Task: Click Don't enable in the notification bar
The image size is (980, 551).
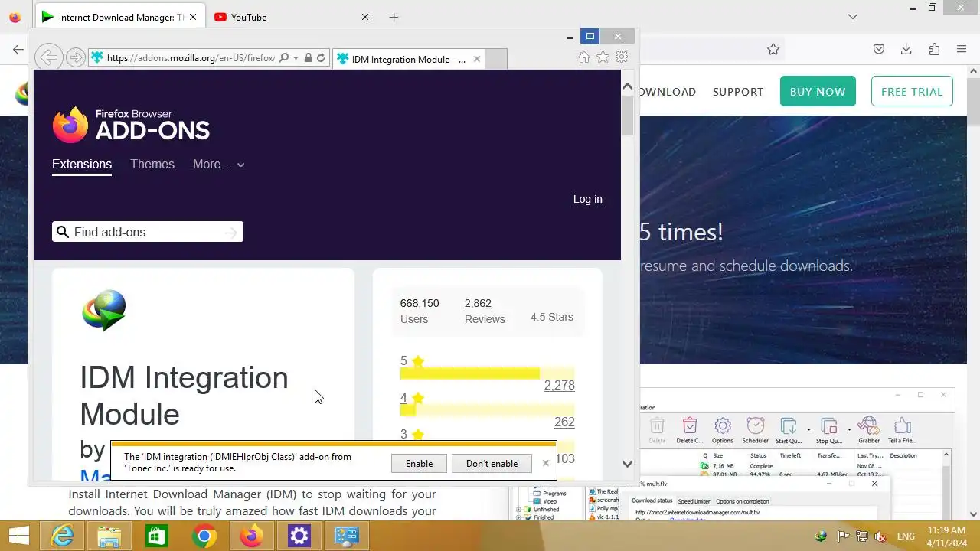Action: tap(492, 463)
